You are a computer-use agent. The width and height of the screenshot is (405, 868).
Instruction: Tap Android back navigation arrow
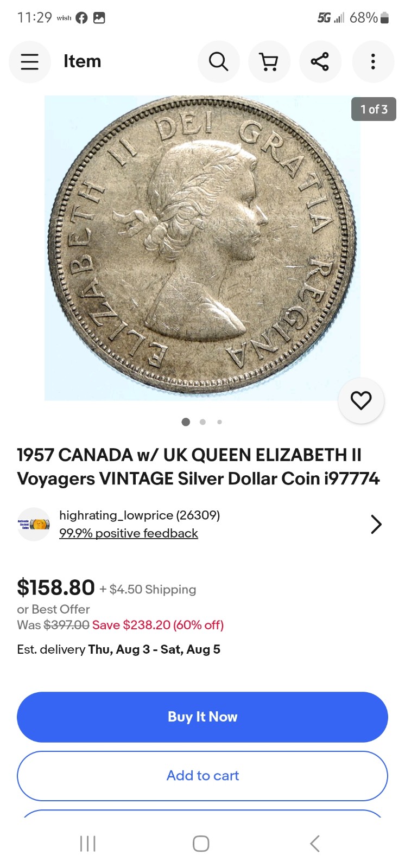[315, 844]
